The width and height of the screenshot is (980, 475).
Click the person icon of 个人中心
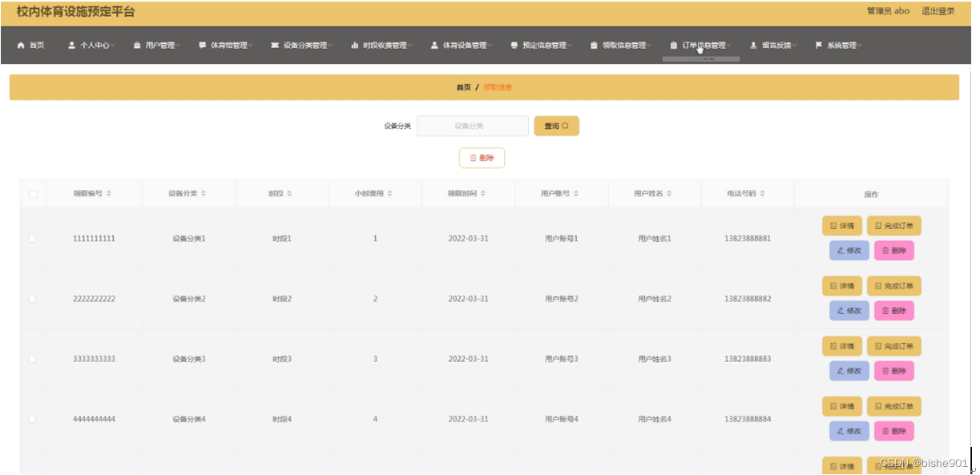click(71, 46)
